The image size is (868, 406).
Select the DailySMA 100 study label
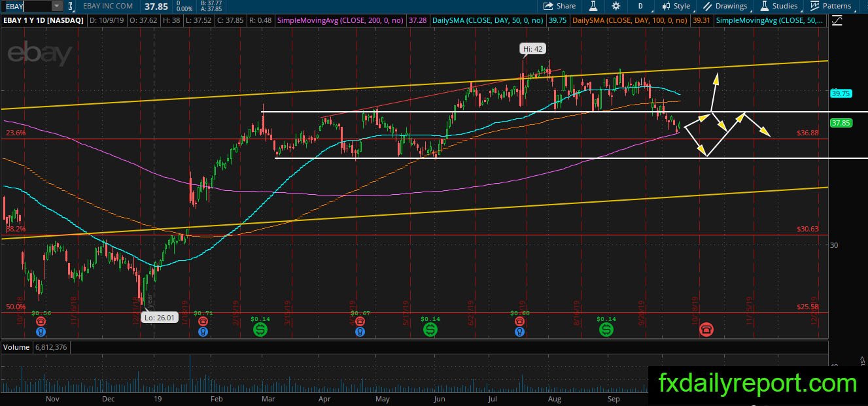629,21
